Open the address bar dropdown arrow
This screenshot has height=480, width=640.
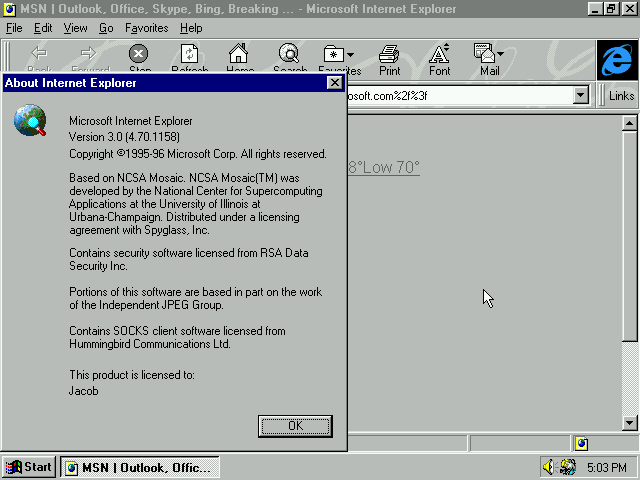tap(580, 96)
